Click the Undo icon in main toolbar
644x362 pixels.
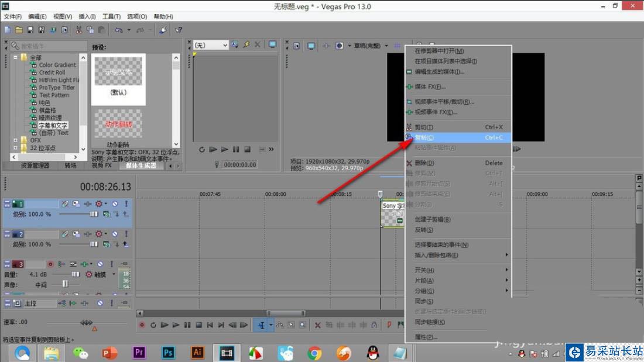119,30
